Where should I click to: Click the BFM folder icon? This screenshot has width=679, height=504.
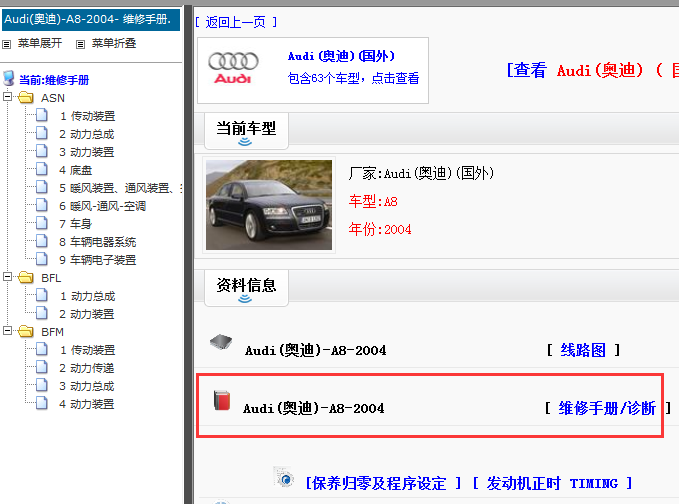click(x=26, y=331)
